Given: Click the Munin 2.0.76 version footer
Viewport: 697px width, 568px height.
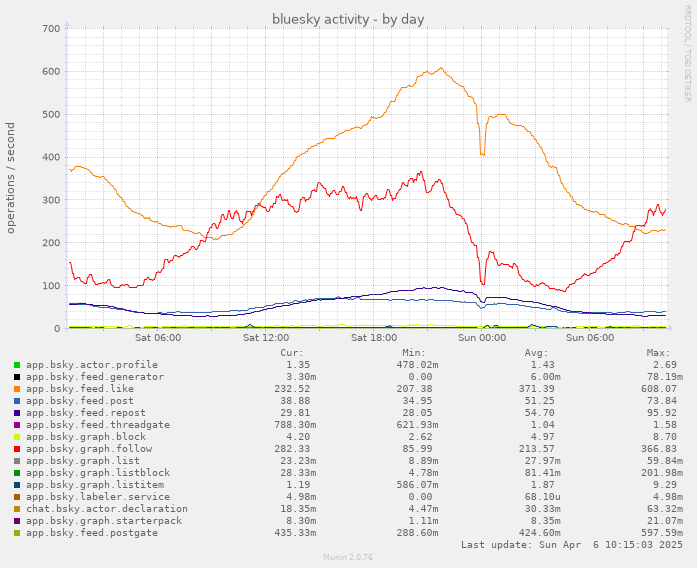Looking at the screenshot, I should [x=348, y=558].
